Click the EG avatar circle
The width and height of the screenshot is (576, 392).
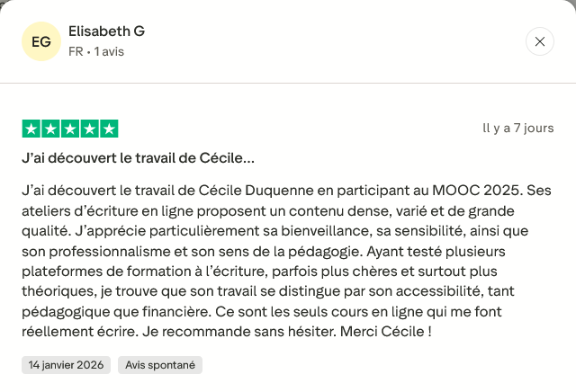[x=40, y=41]
